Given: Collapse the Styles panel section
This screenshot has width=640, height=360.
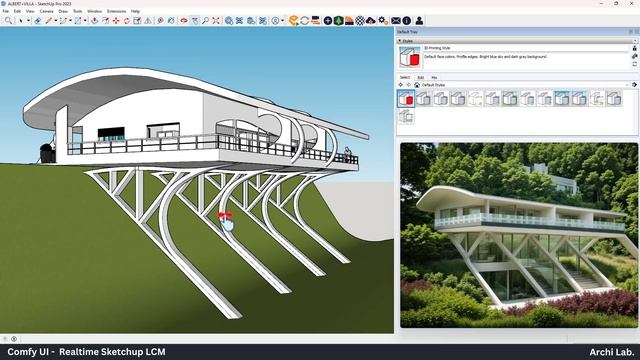Looking at the screenshot, I should point(400,41).
